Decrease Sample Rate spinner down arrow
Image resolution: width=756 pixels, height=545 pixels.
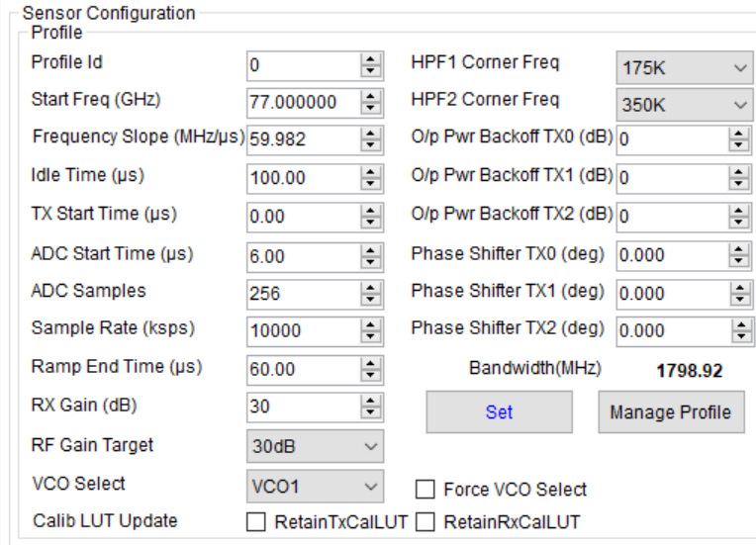pyautogui.click(x=370, y=337)
